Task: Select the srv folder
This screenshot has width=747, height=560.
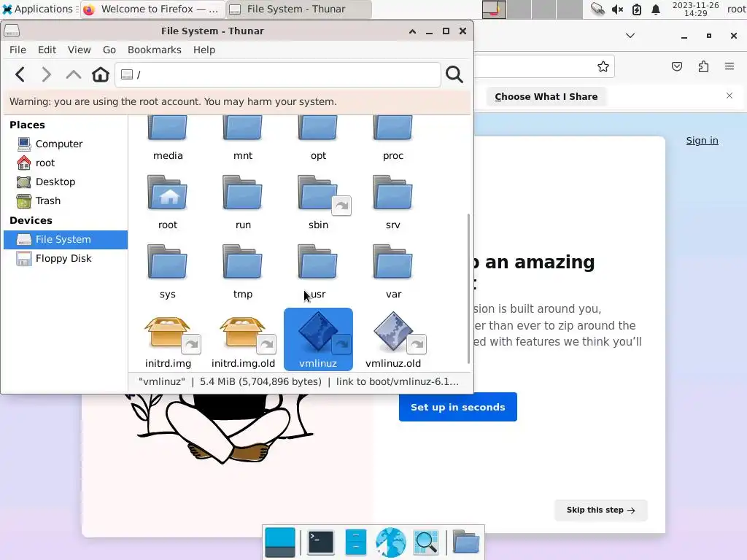Action: (x=393, y=203)
